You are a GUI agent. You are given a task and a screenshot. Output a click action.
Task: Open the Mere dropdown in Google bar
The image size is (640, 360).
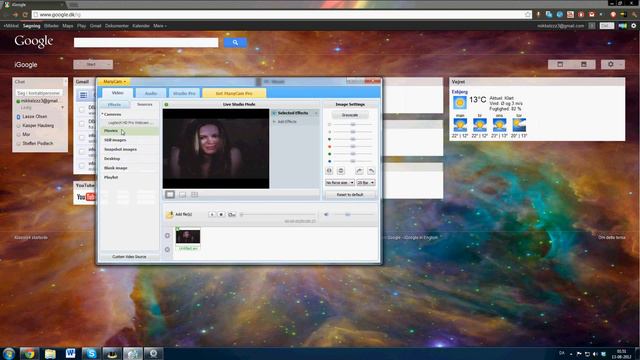(160, 26)
